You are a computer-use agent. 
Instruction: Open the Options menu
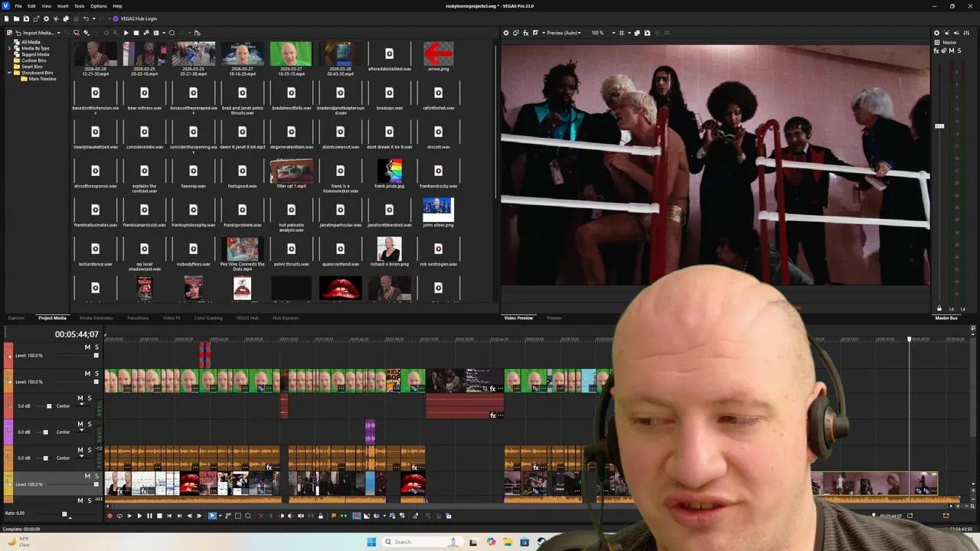(99, 6)
